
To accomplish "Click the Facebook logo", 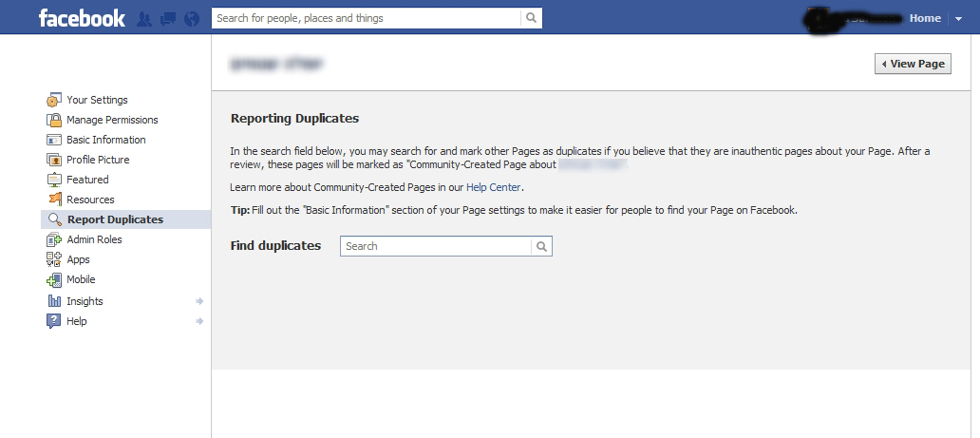I will [x=82, y=18].
